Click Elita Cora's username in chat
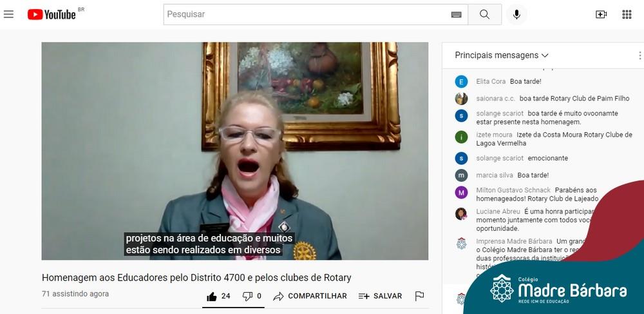This screenshot has height=314, width=644. [x=491, y=81]
